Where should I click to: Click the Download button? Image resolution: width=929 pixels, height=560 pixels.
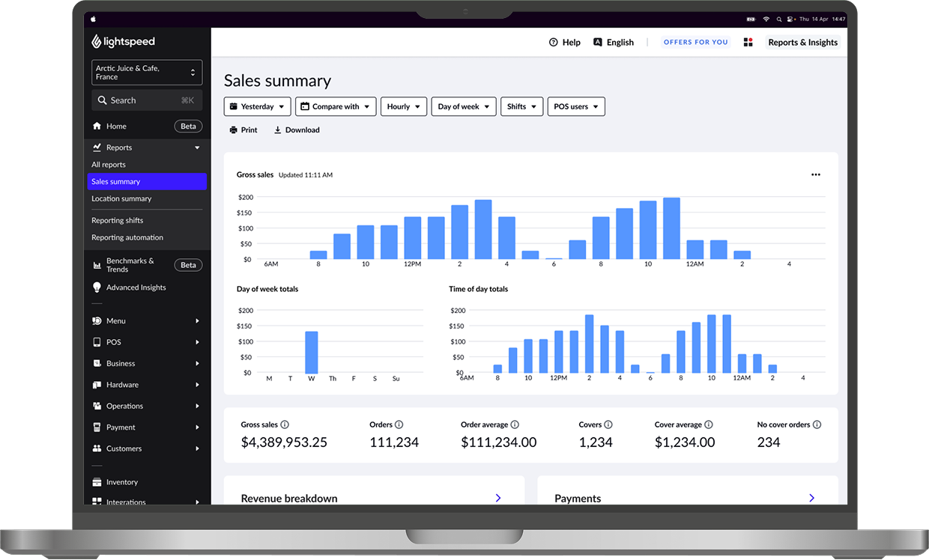pos(297,130)
